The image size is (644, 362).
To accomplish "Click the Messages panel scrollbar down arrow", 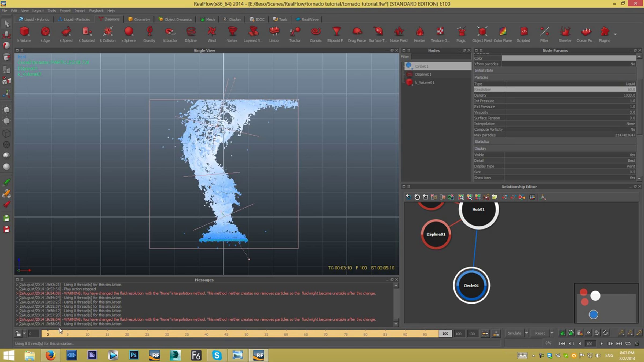I will [x=396, y=324].
